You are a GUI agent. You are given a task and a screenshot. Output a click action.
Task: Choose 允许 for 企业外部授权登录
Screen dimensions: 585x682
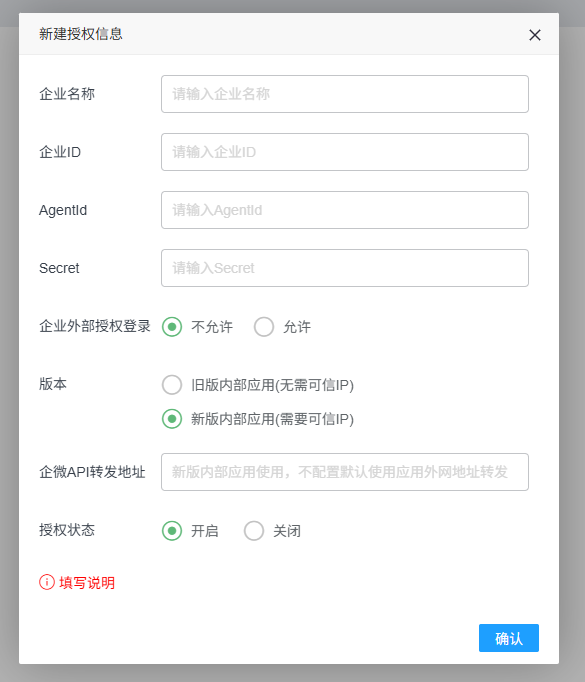point(264,327)
